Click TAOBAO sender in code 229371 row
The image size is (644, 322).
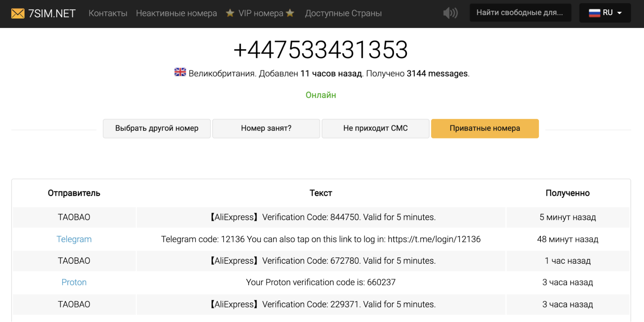click(x=74, y=304)
